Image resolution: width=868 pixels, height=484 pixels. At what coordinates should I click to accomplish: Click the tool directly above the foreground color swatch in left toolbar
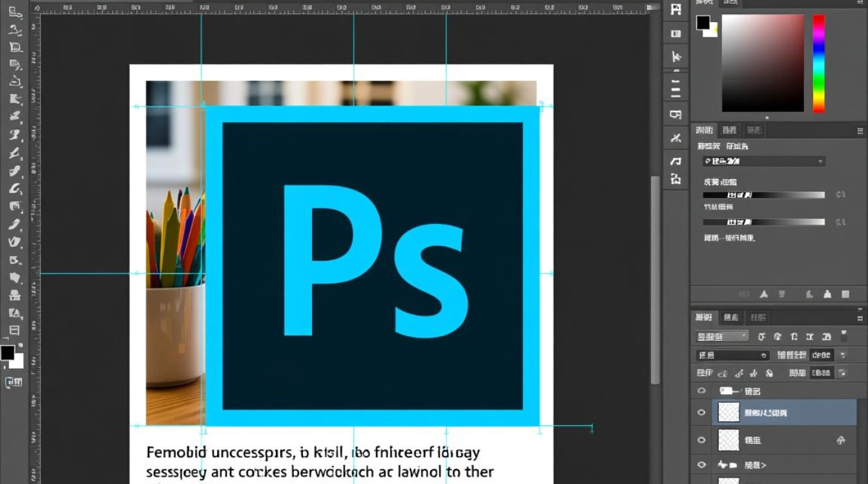(x=14, y=330)
